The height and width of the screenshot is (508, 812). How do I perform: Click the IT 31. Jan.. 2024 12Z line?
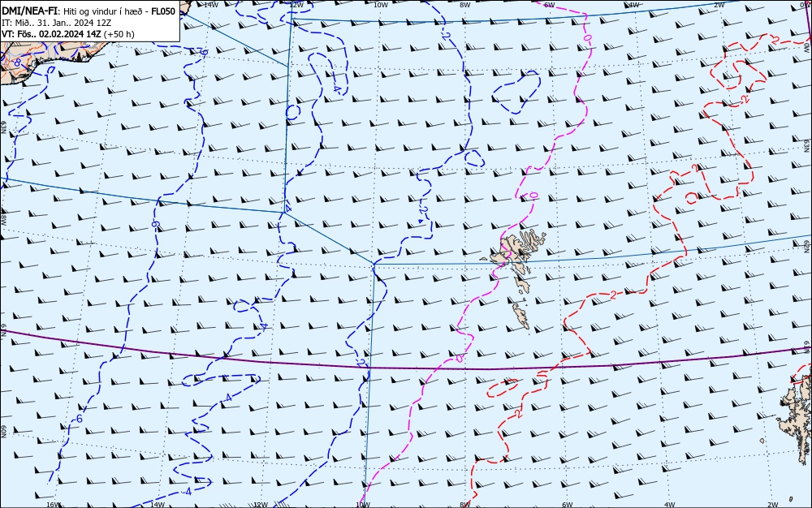57,23
